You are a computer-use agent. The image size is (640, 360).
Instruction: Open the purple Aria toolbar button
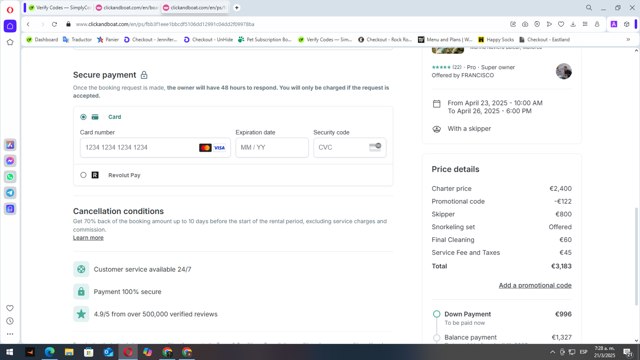(613, 24)
